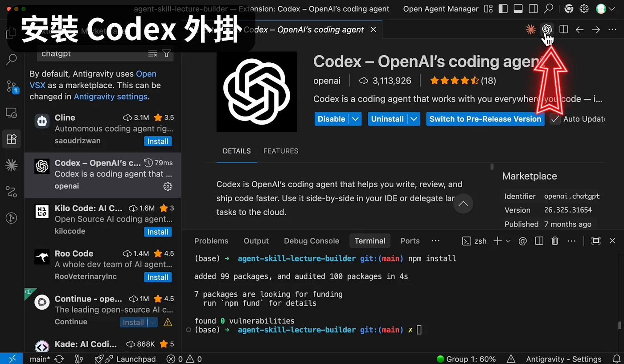Follow the Antigravity settings link
The image size is (624, 364).
click(x=110, y=97)
